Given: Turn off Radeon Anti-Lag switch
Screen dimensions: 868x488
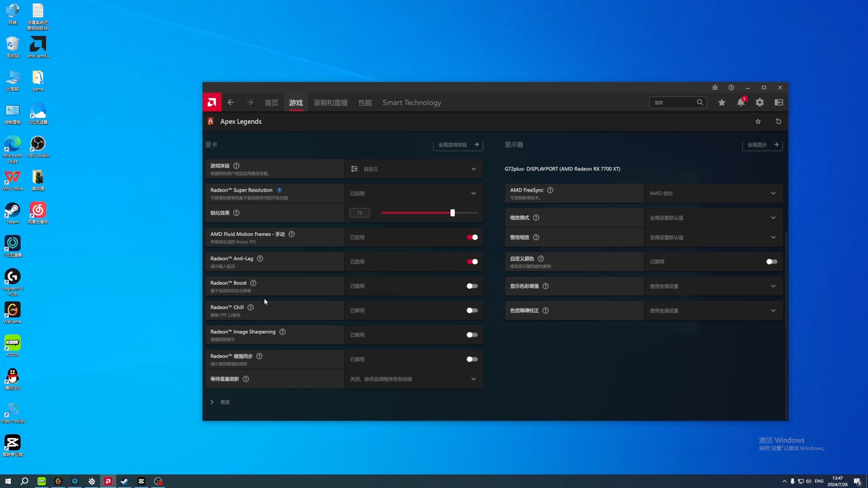Looking at the screenshot, I should (472, 262).
